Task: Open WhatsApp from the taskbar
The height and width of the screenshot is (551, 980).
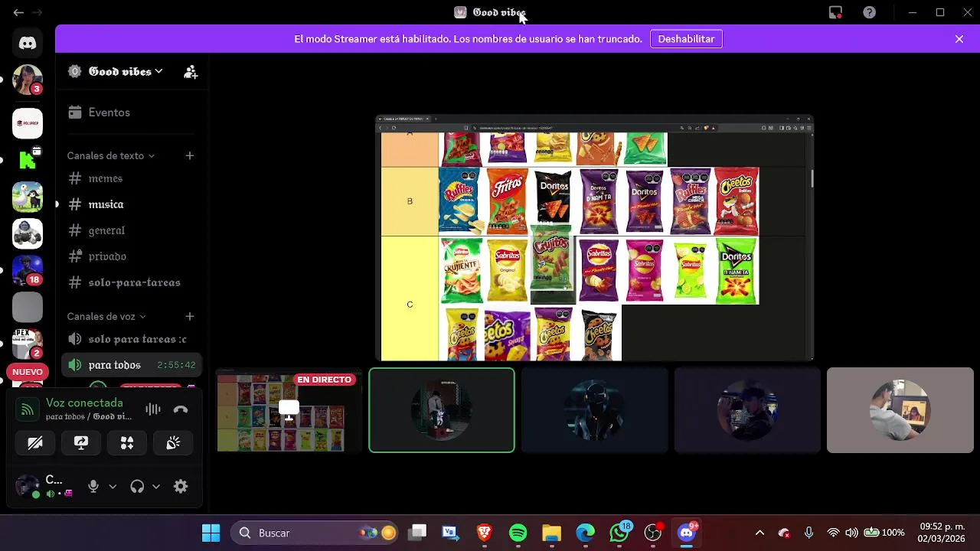Action: click(619, 533)
